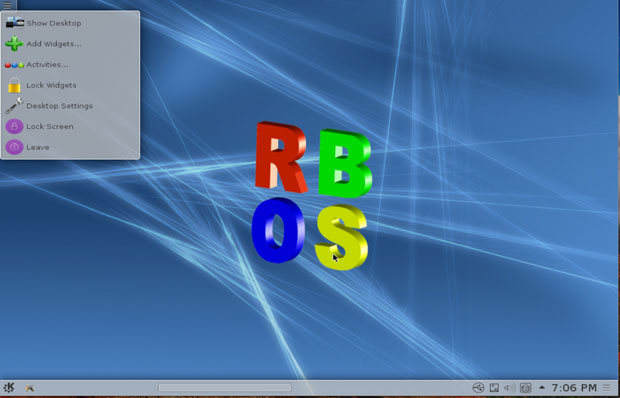The image size is (620, 398).
Task: Click the wrench Desktop Settings icon
Action: (x=14, y=106)
